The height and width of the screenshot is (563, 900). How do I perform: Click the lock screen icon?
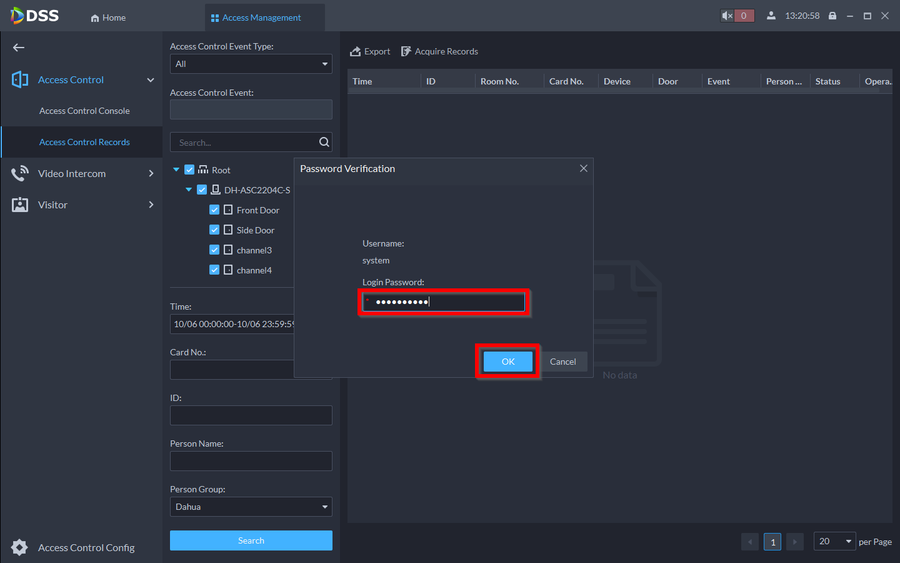pos(832,16)
